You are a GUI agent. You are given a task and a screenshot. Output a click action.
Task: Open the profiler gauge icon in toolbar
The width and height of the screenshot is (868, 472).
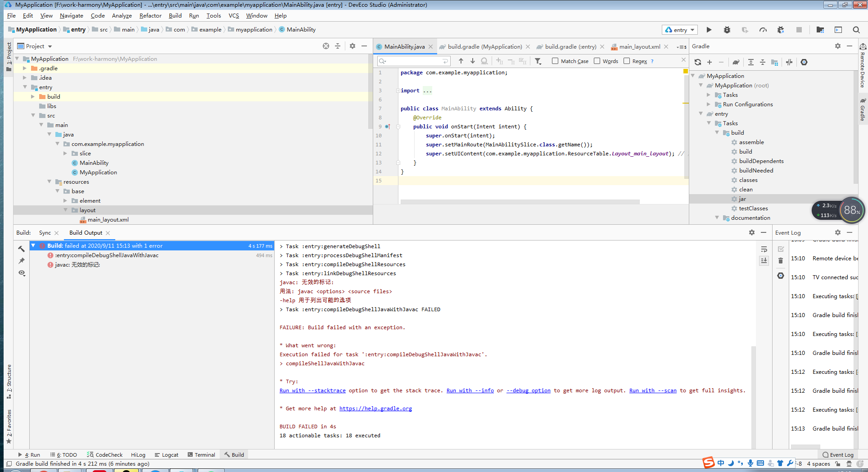[x=763, y=30]
